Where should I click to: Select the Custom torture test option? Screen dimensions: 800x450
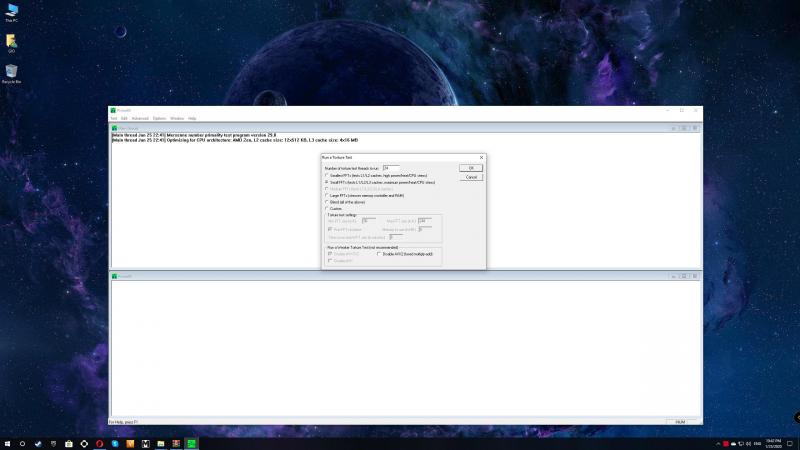[328, 208]
